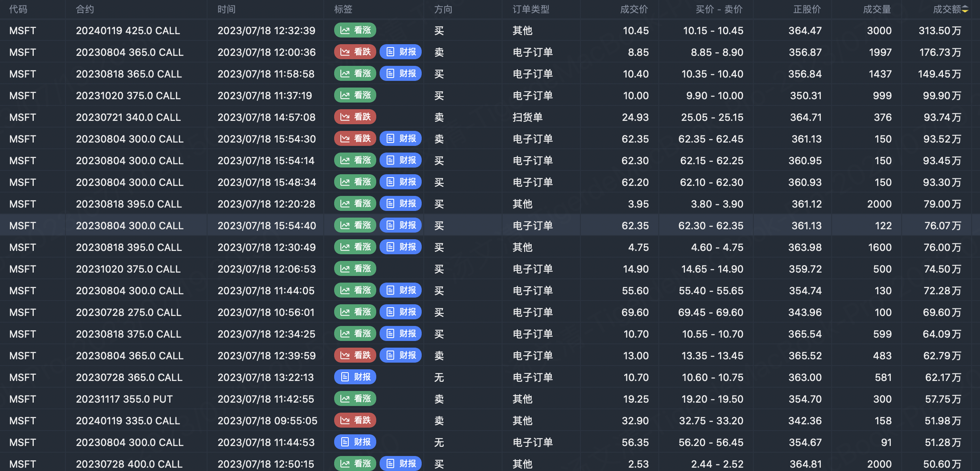Click bullish tag on 20231117 355.0 PUT row
Screen dimensions: 980x471
click(355, 399)
